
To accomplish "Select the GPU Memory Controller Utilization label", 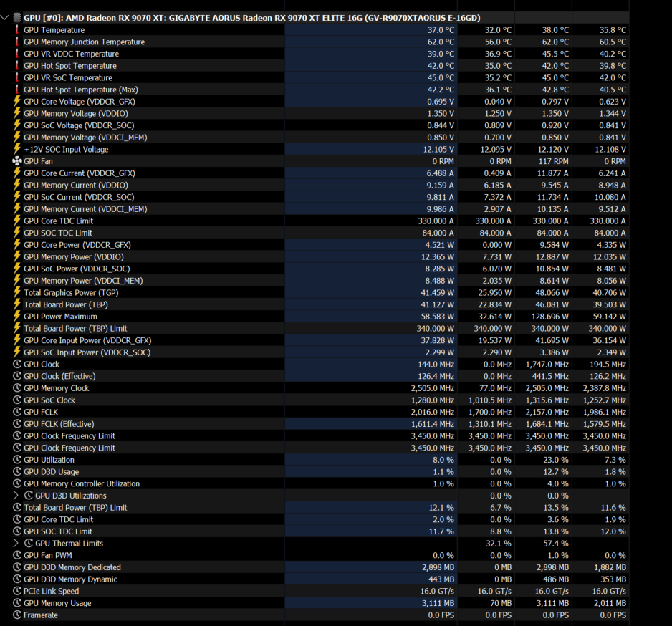I will click(82, 483).
